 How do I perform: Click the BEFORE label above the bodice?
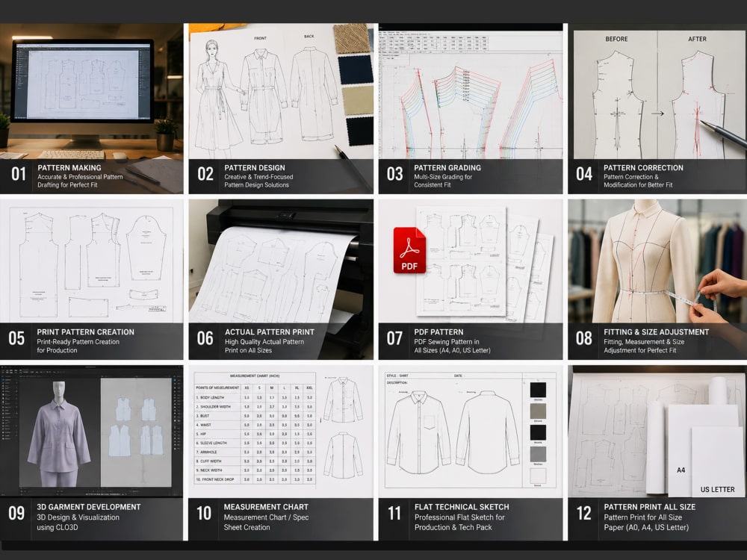tap(616, 39)
